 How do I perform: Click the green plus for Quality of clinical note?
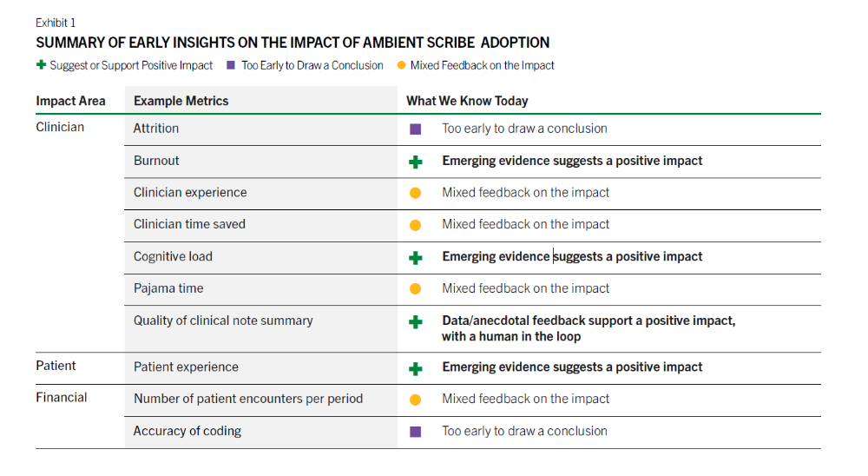pos(416,322)
